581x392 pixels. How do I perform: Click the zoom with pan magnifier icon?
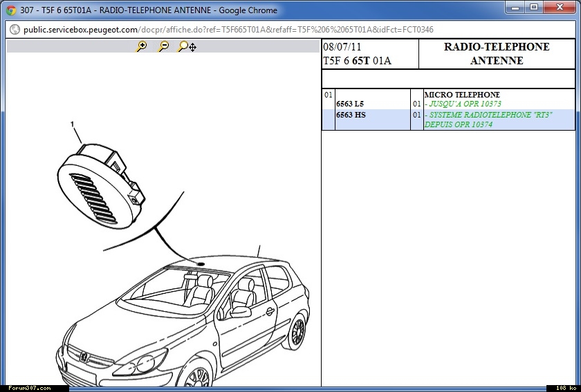[x=187, y=46]
